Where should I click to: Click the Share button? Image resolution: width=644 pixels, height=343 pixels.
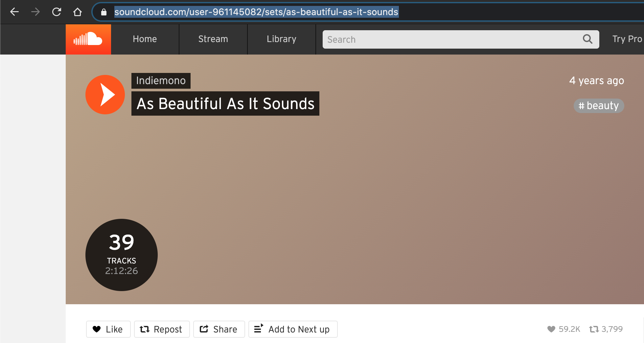[219, 329]
